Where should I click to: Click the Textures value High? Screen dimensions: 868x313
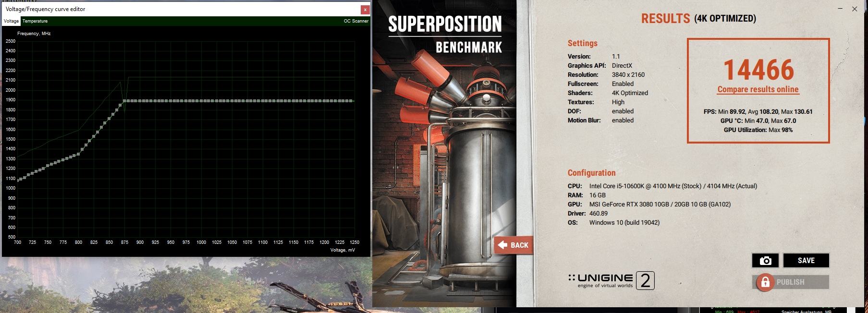point(618,102)
